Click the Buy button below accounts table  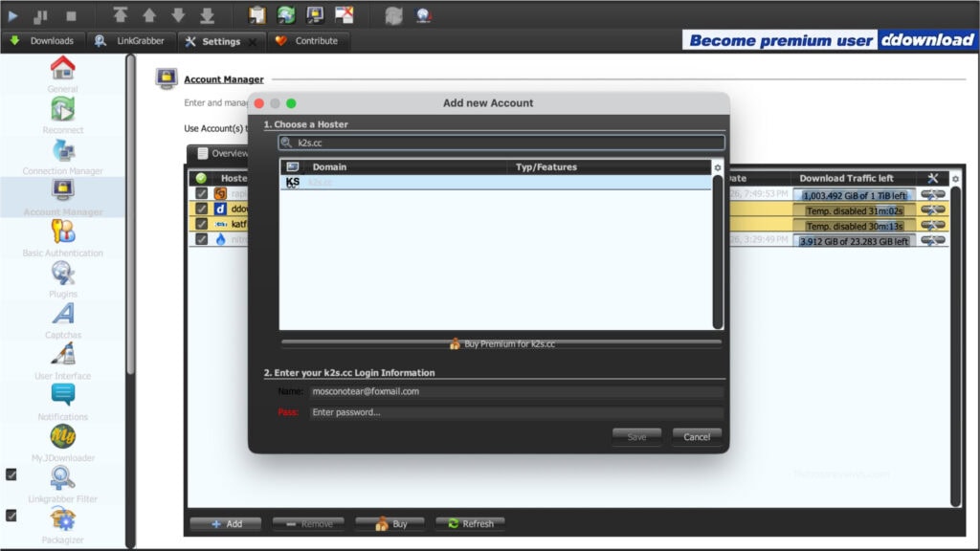click(x=390, y=523)
